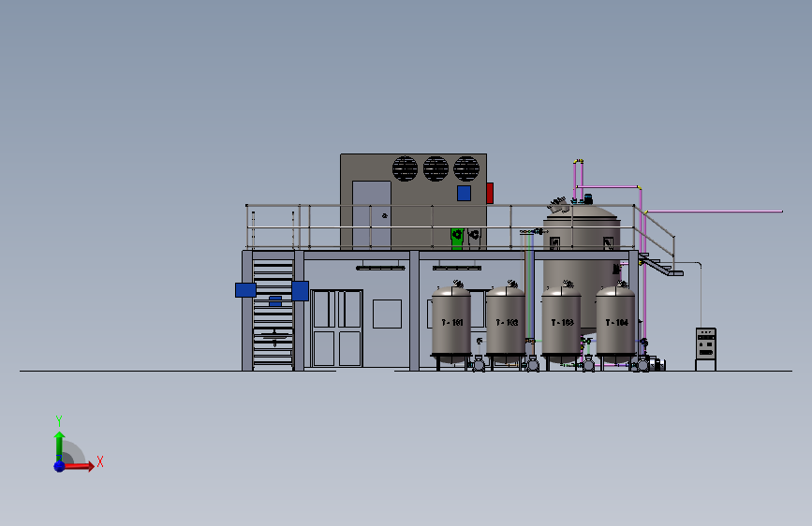Select the stair steps at platform right end
The image size is (812, 526).
point(661,265)
